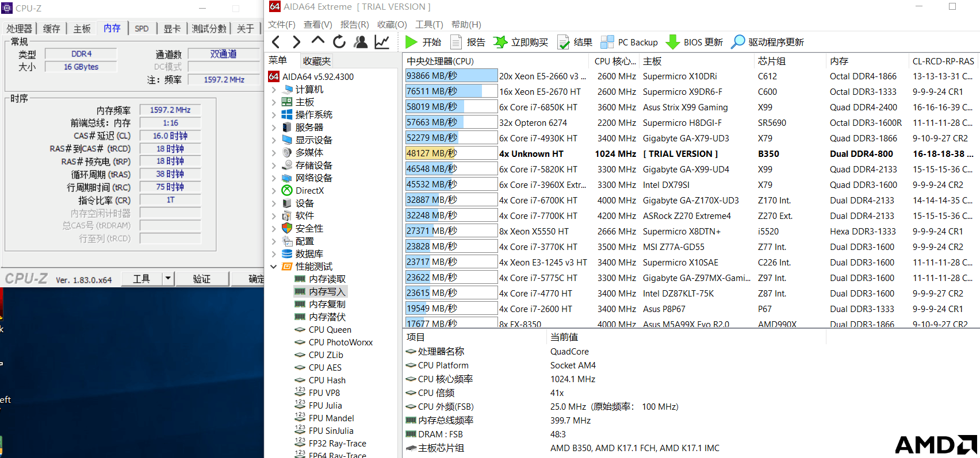The width and height of the screenshot is (980, 458).
Task: Collapse the 性能测试 tree node
Action: 274,267
